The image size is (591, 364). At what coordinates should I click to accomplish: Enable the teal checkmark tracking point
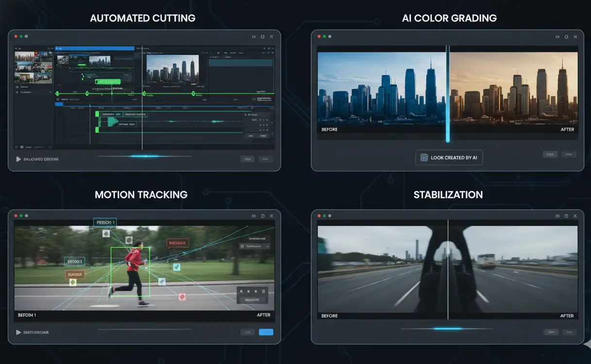176,267
